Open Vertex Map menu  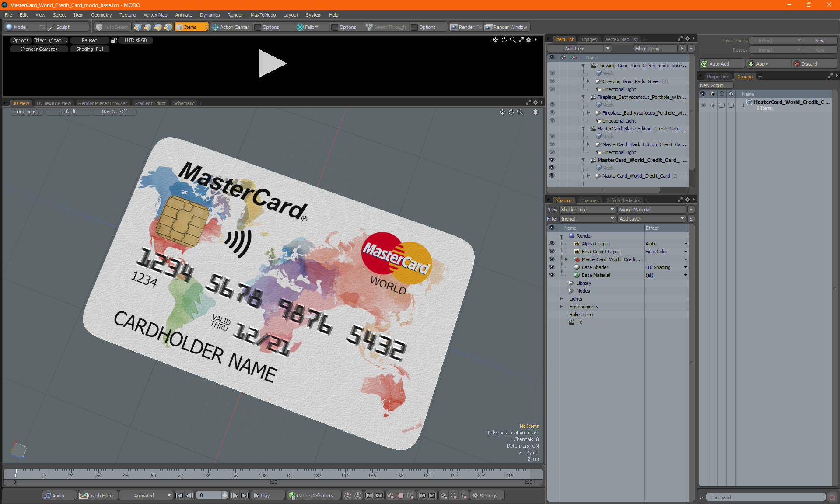pyautogui.click(x=155, y=15)
